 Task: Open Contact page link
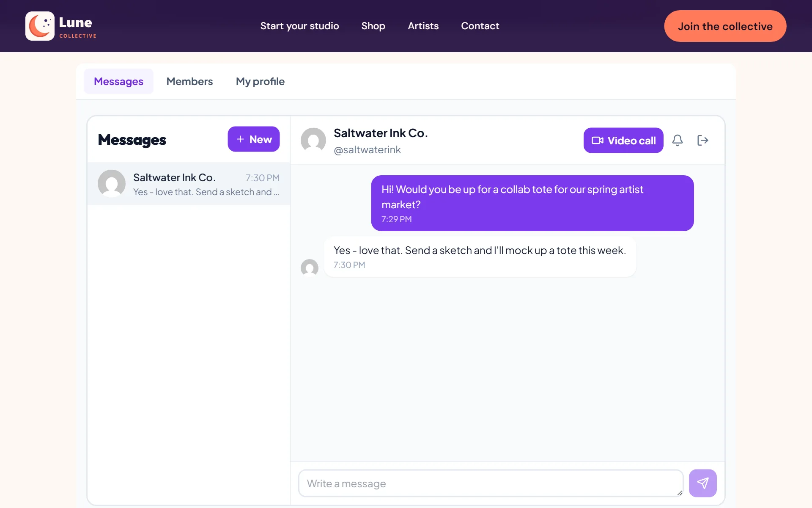click(x=480, y=26)
